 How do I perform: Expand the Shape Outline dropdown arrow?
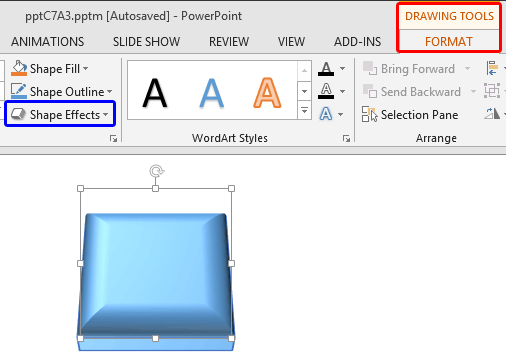click(110, 91)
